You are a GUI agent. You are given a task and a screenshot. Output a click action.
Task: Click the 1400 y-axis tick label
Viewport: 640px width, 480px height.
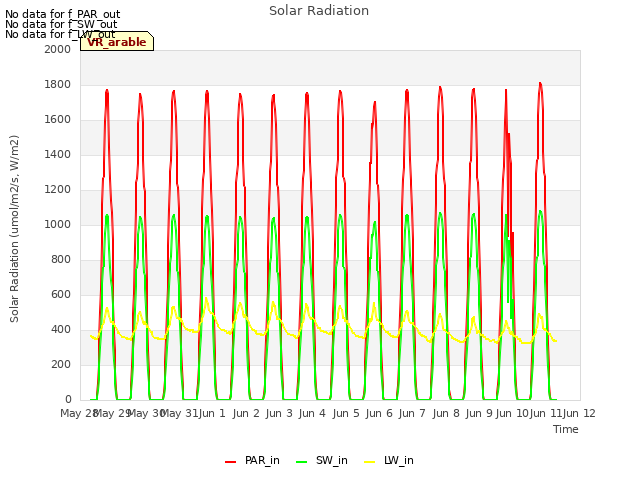[58, 154]
